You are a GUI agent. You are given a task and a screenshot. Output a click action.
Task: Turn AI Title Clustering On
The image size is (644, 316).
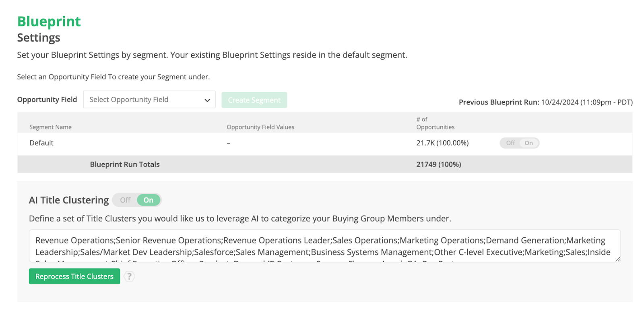(148, 200)
